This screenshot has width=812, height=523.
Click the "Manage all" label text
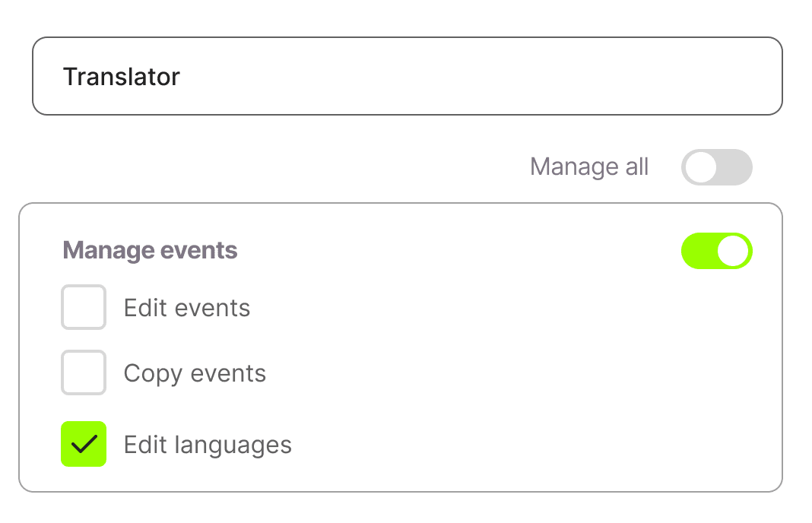[589, 167]
